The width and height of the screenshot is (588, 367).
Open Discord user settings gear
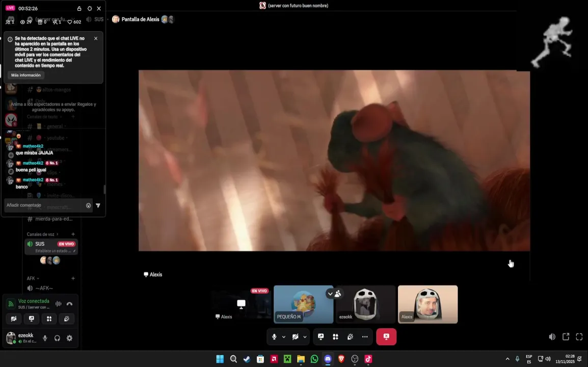coord(69,338)
